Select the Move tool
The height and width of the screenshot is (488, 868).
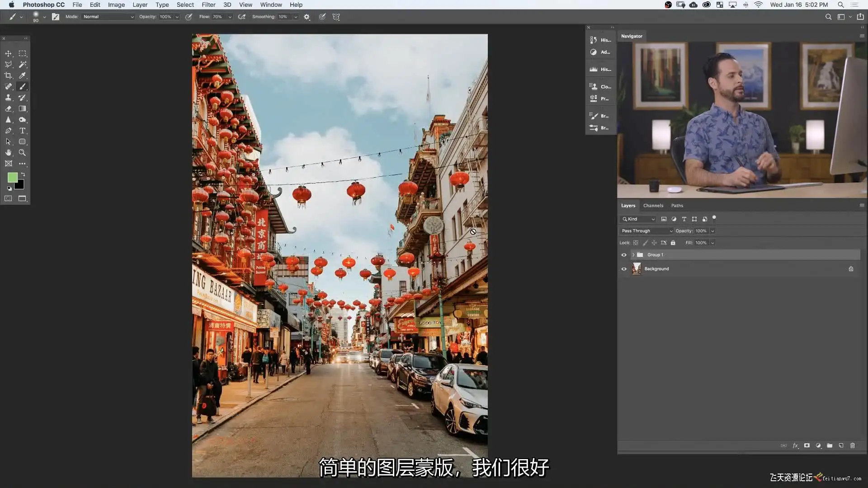click(8, 53)
